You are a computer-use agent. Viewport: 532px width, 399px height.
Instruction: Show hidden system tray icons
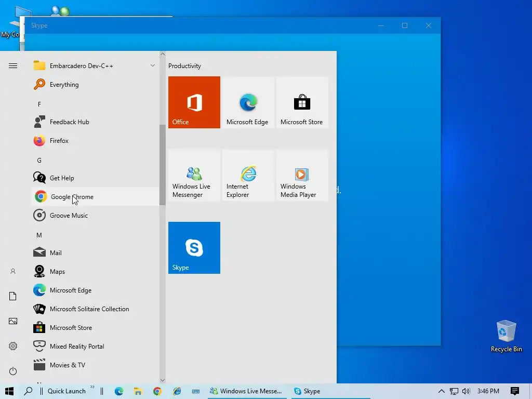pyautogui.click(x=442, y=391)
